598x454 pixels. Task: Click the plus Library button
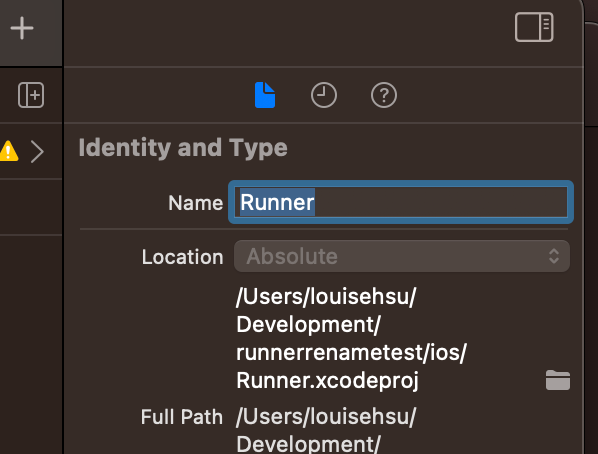(x=22, y=28)
